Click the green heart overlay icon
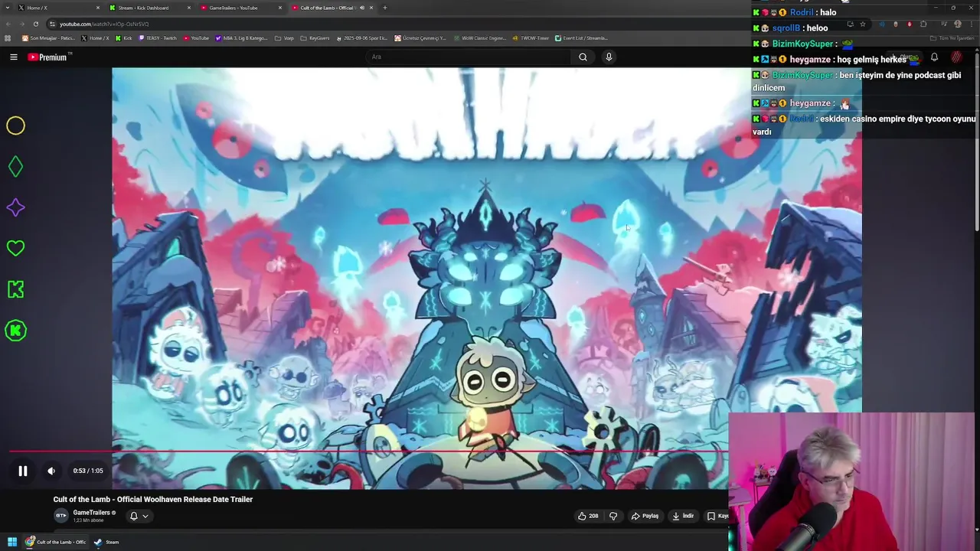Image resolution: width=980 pixels, height=551 pixels. pyautogui.click(x=15, y=248)
